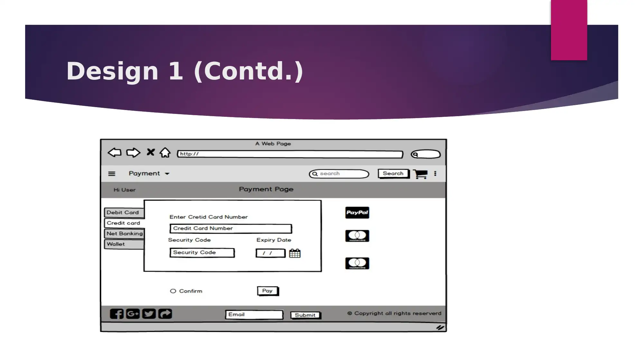Click the second Mastercard icon
644x362 pixels.
(357, 263)
